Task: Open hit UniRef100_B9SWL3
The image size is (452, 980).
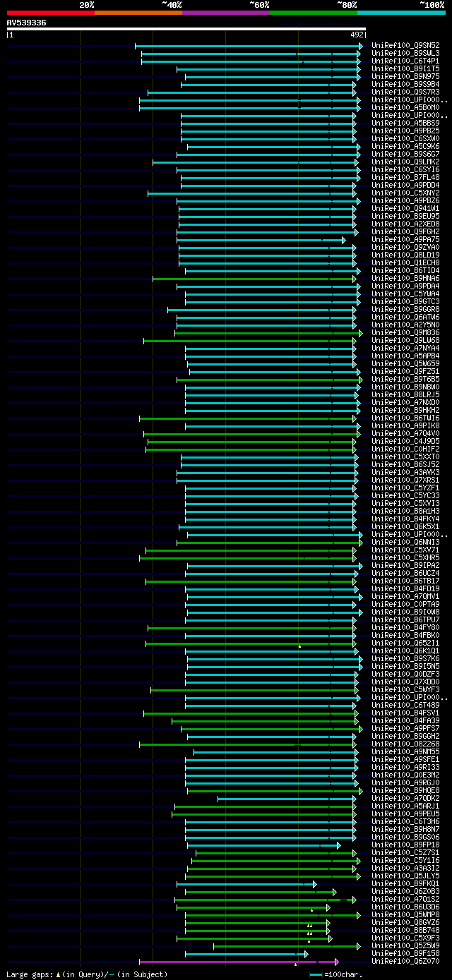Action: (405, 53)
